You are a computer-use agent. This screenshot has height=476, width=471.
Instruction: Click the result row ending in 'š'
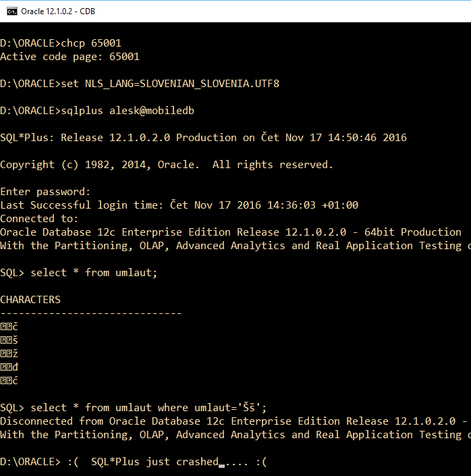coord(9,340)
